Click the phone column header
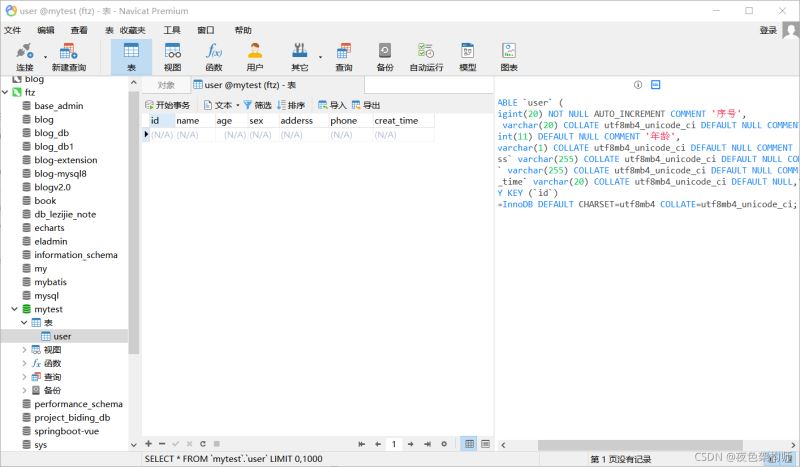The width and height of the screenshot is (800, 467). tap(349, 120)
